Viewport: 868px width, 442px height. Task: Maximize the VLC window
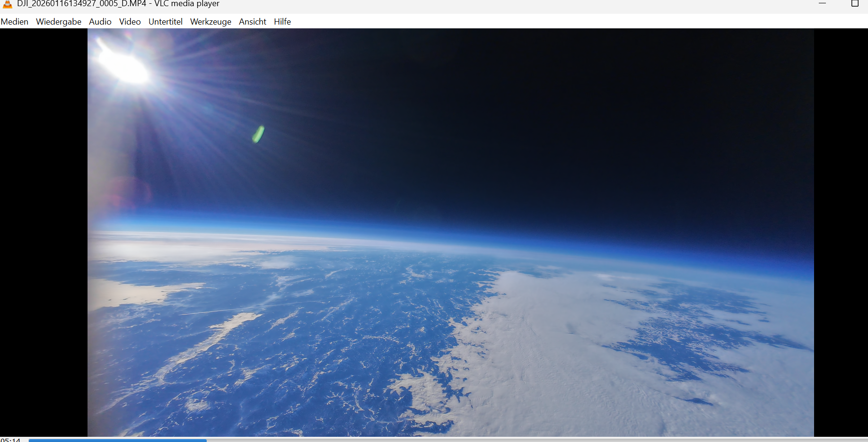click(855, 4)
